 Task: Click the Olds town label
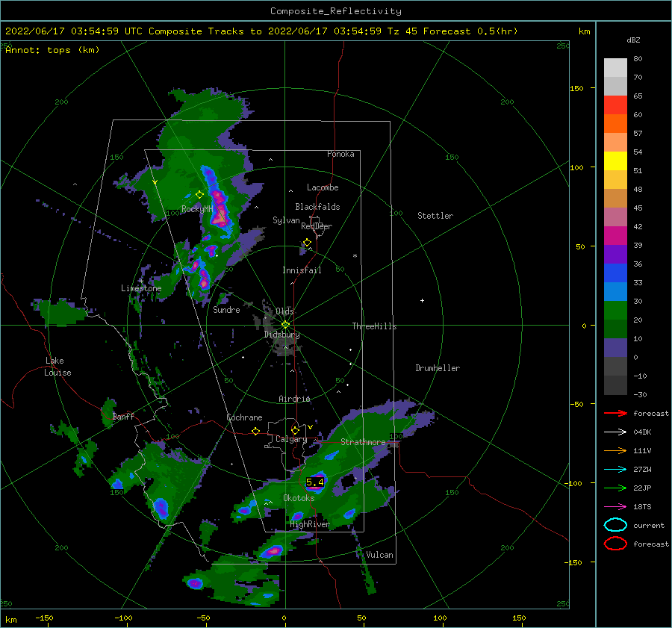tap(284, 311)
